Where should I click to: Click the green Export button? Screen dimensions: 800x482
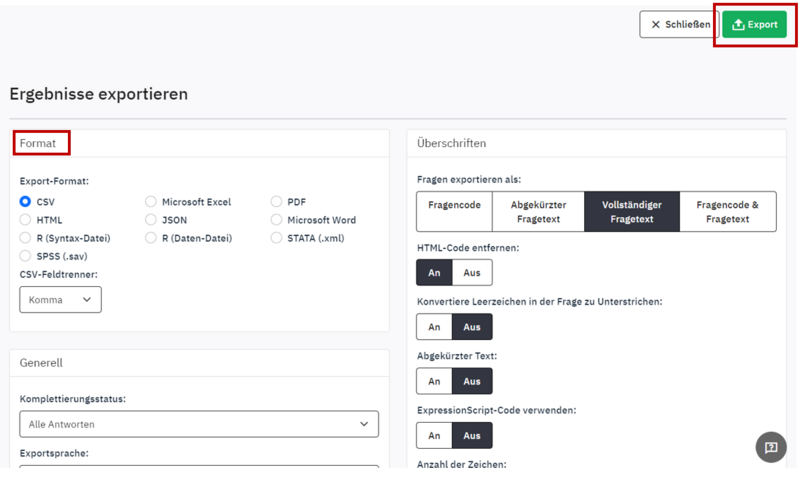(x=754, y=24)
